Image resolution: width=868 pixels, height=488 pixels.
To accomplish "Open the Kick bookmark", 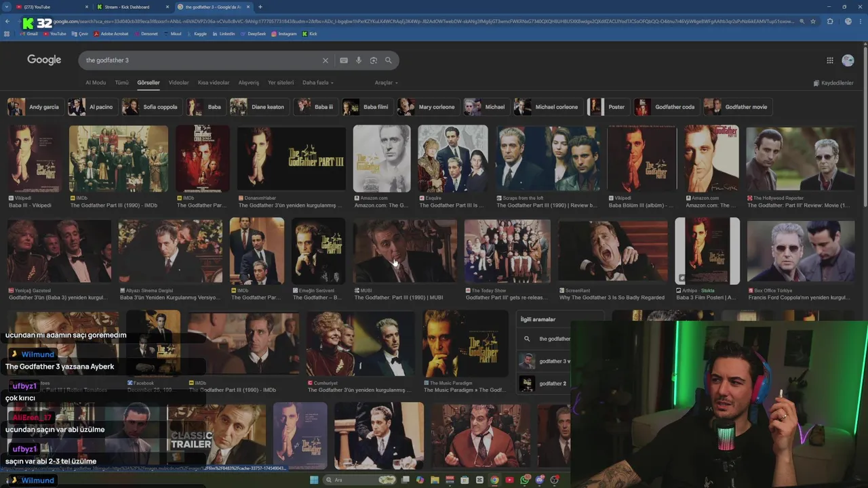I will point(310,34).
